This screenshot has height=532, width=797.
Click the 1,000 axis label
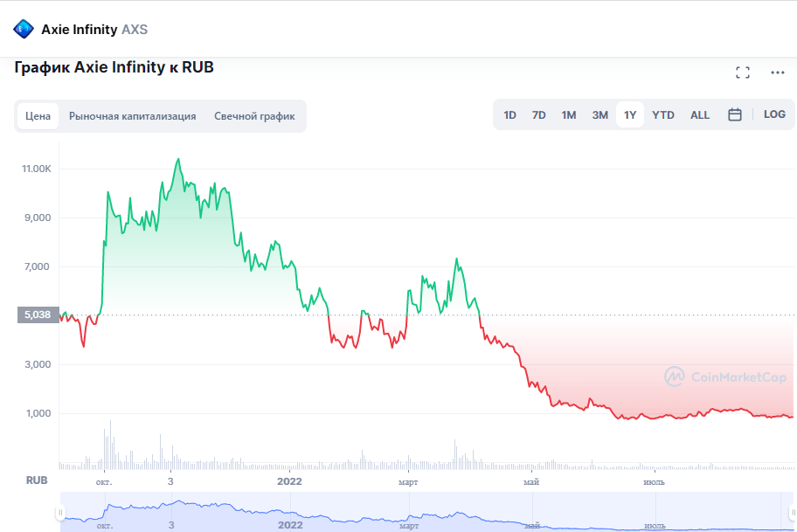(x=38, y=413)
